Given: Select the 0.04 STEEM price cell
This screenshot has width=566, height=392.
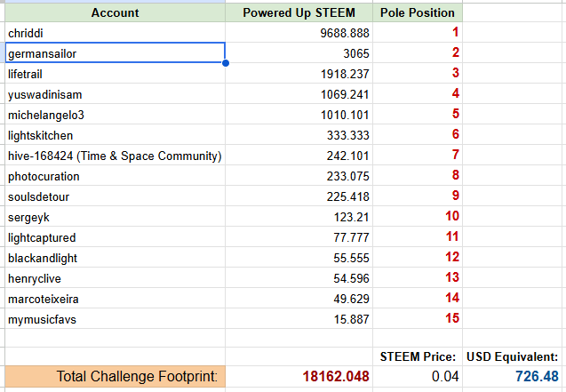Looking at the screenshot, I should (418, 376).
